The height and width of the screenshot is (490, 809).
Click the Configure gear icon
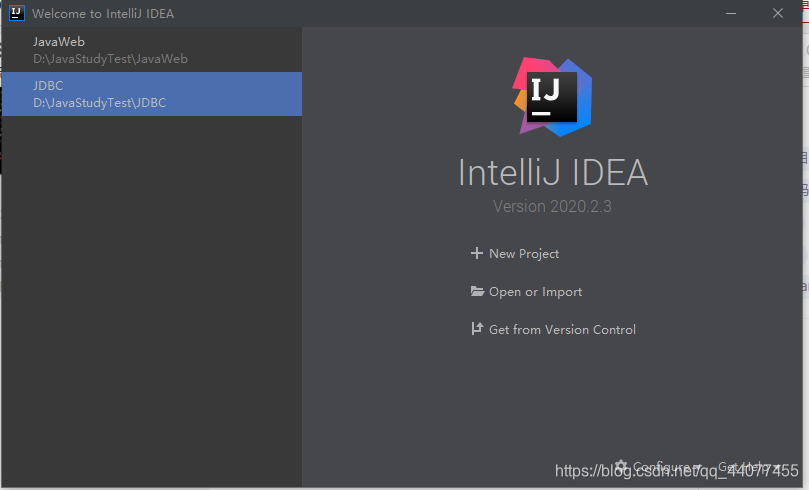[622, 467]
